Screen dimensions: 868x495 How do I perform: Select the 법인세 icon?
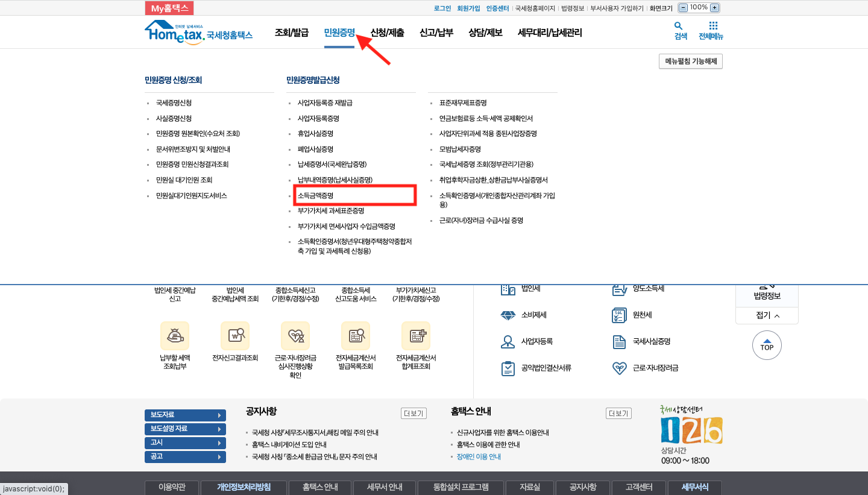[507, 288]
